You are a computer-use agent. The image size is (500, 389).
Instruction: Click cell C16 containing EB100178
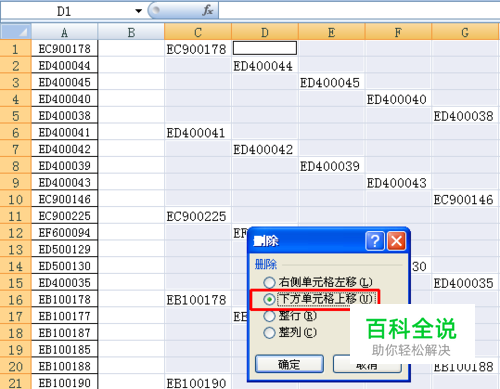(x=198, y=300)
